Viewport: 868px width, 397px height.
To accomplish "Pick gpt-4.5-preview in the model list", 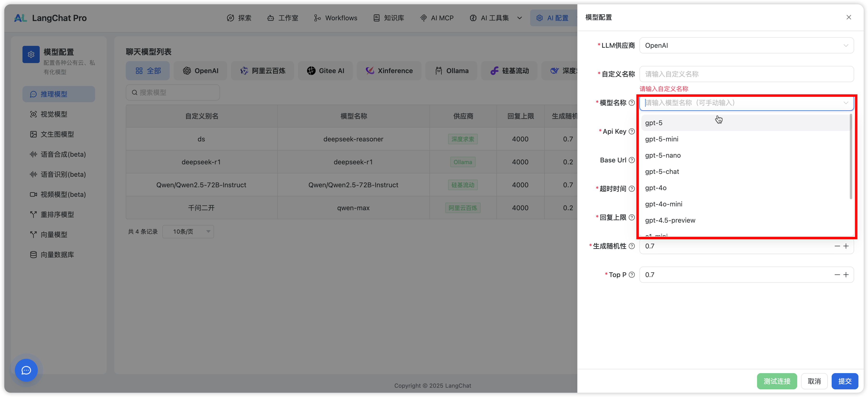I will point(670,220).
